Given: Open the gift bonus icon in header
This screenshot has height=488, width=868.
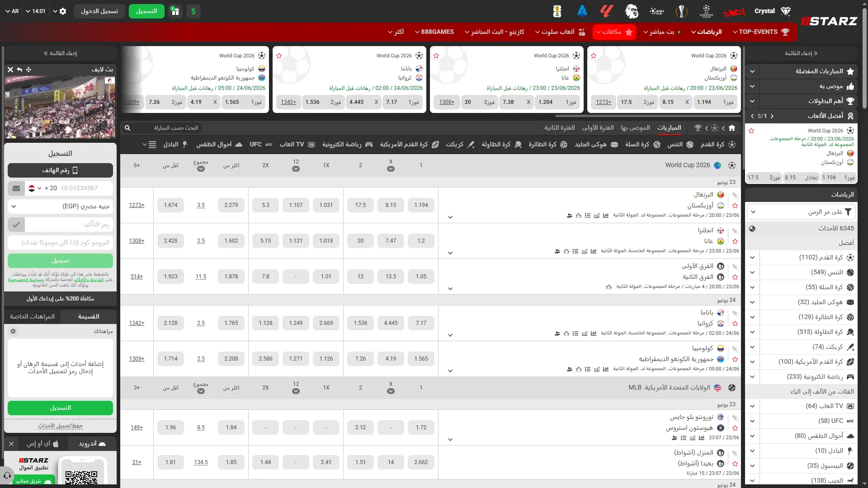Looking at the screenshot, I should (x=175, y=11).
